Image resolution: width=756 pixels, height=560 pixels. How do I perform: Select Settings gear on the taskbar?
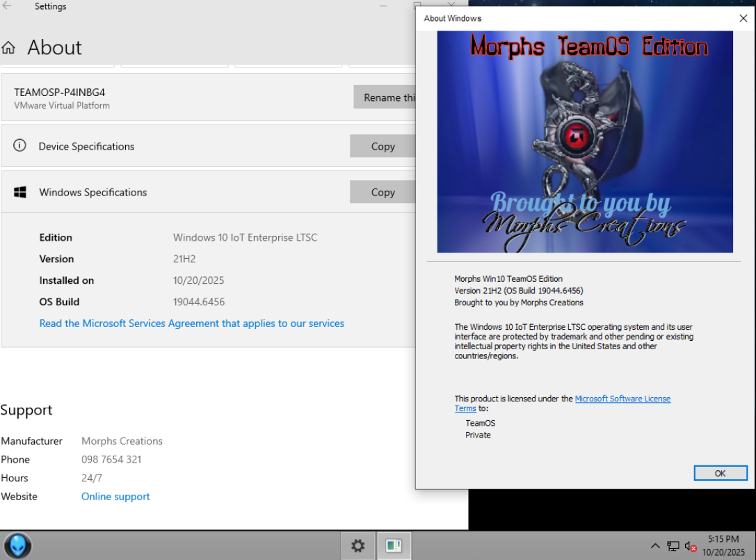tap(357, 546)
